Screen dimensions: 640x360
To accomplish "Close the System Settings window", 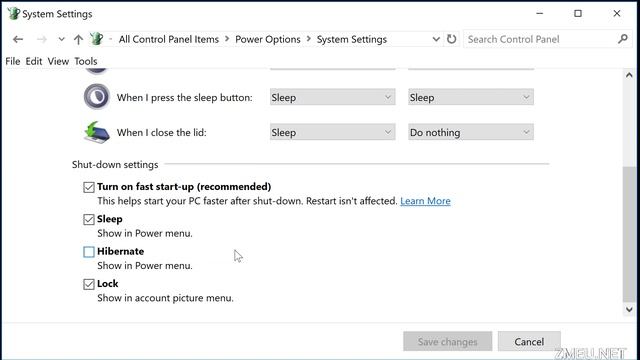I will [x=617, y=13].
